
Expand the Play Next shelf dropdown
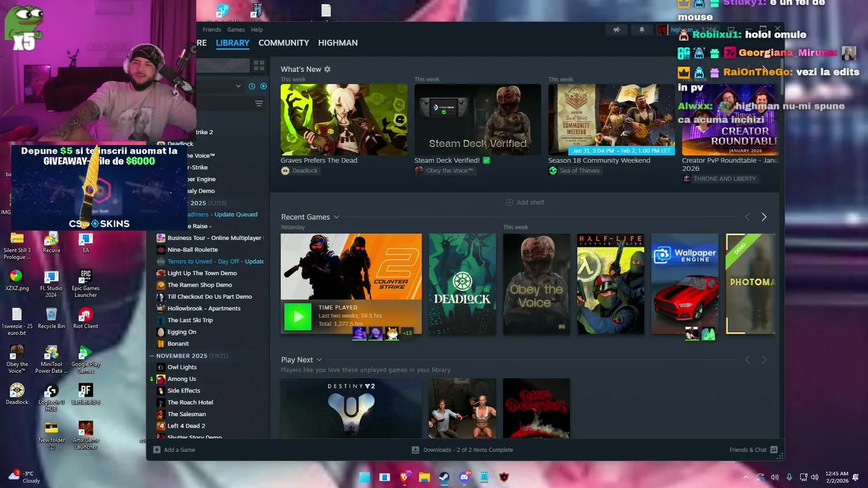coord(319,360)
